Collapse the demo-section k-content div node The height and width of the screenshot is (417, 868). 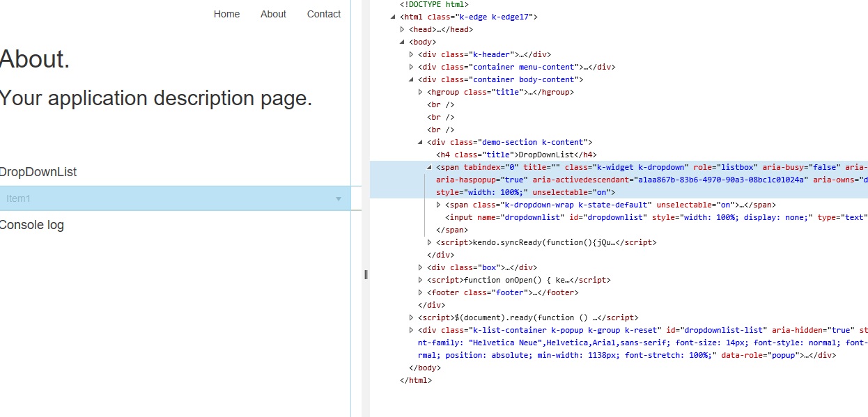click(421, 142)
